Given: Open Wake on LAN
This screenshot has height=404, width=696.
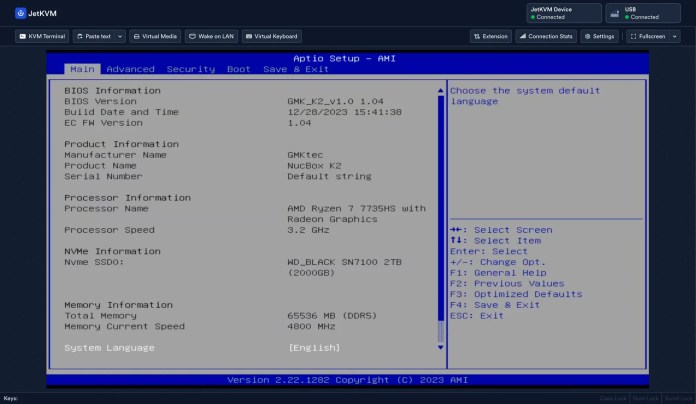Looking at the screenshot, I should (x=211, y=36).
